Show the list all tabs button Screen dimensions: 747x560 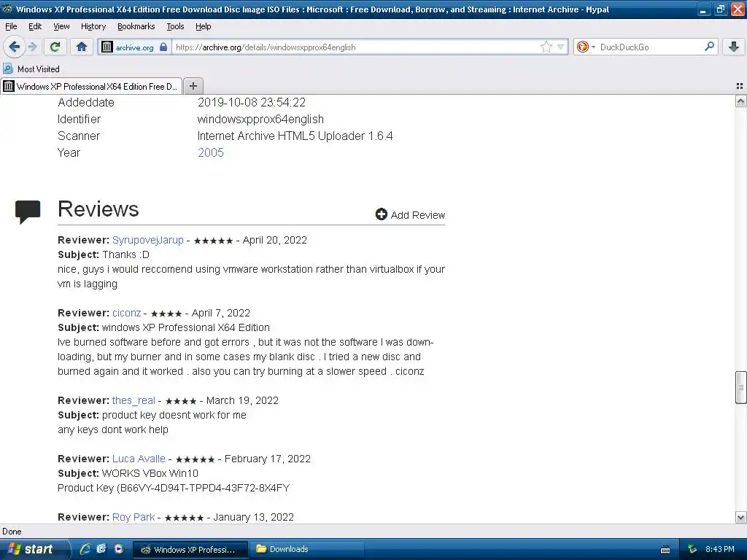pyautogui.click(x=740, y=86)
